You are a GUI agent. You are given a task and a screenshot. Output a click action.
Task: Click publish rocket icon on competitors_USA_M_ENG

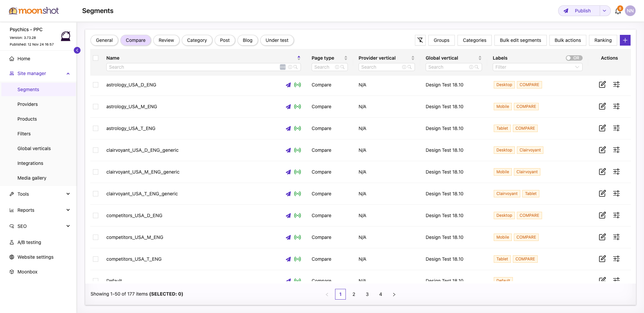tap(288, 237)
